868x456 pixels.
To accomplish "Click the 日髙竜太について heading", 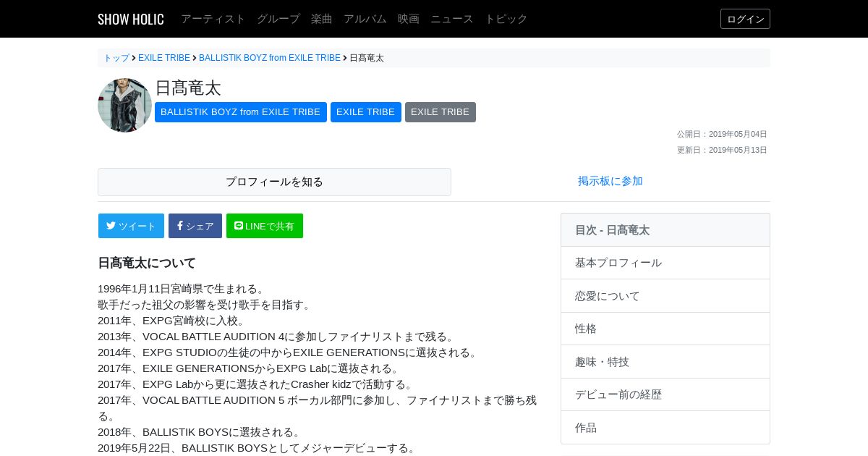I will pyautogui.click(x=147, y=263).
